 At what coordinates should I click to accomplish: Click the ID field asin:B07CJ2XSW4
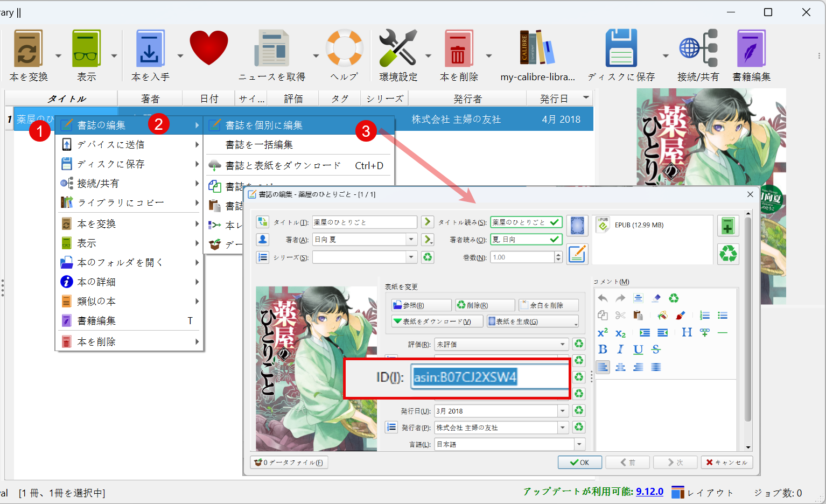489,377
